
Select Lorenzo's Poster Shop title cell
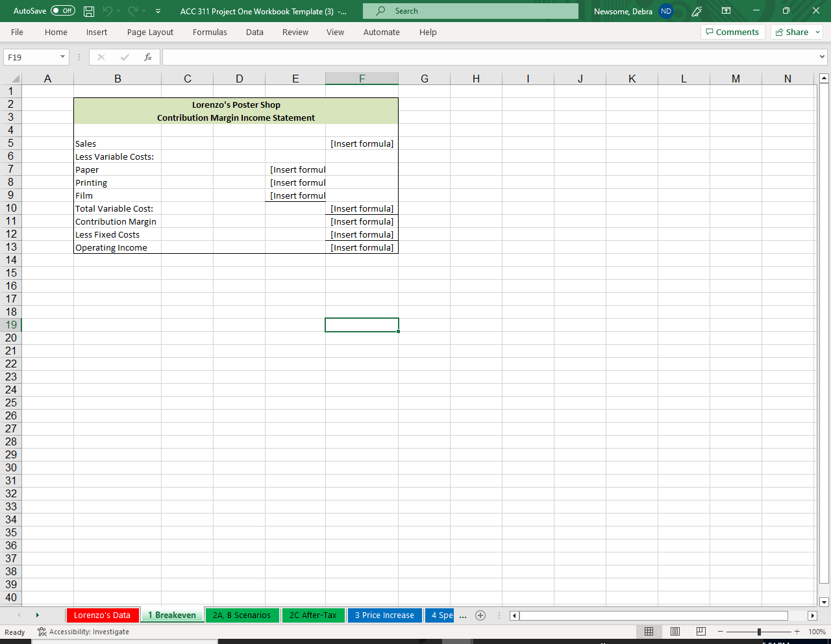click(x=236, y=105)
